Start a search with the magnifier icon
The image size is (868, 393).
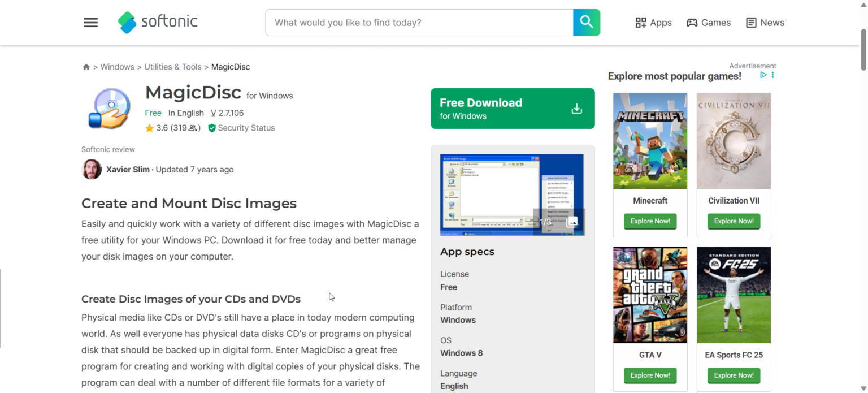[x=586, y=23]
